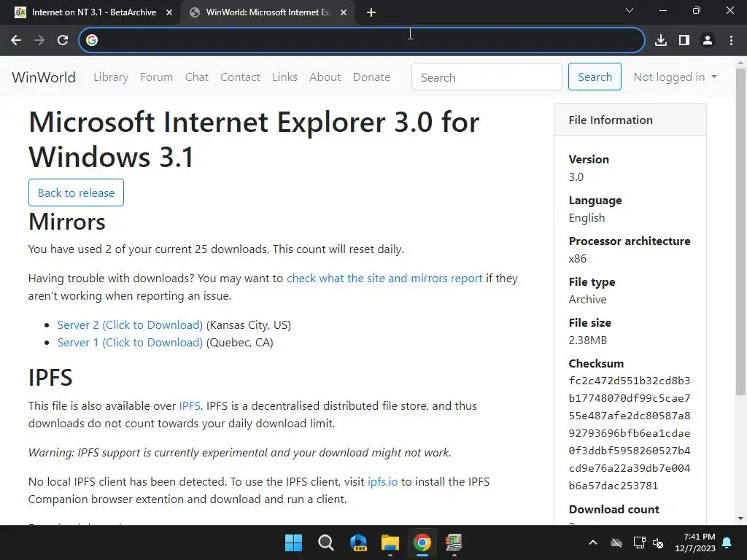Open the tab search chevron

coord(630,10)
